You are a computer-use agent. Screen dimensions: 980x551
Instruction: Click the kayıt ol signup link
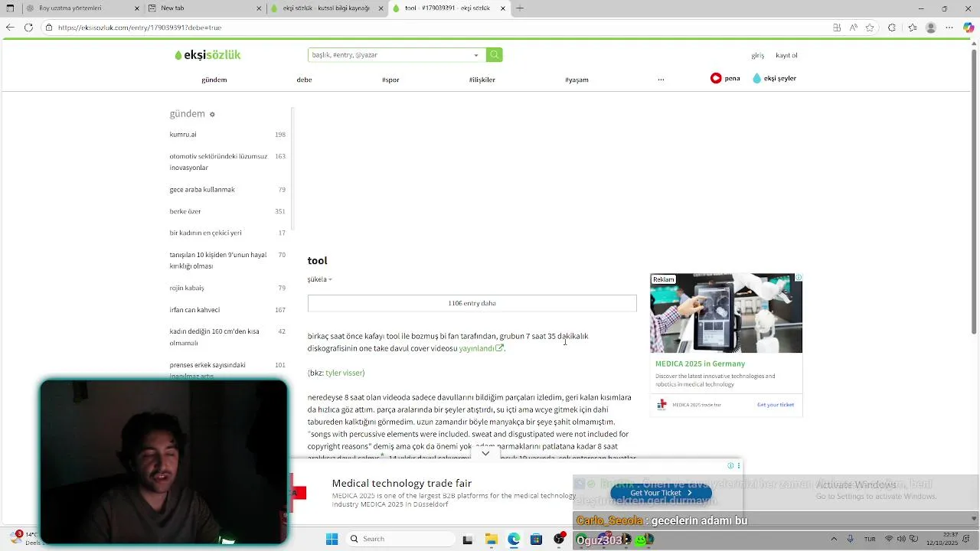(x=786, y=55)
